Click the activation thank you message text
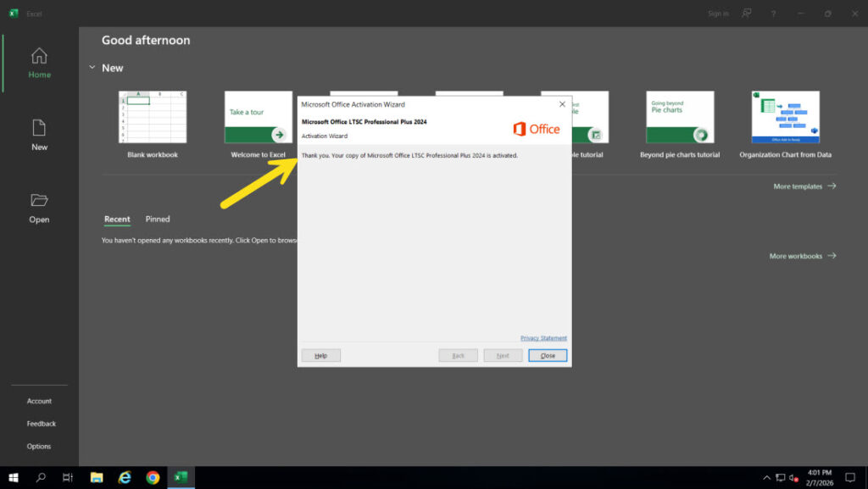The height and width of the screenshot is (489, 868). point(409,155)
